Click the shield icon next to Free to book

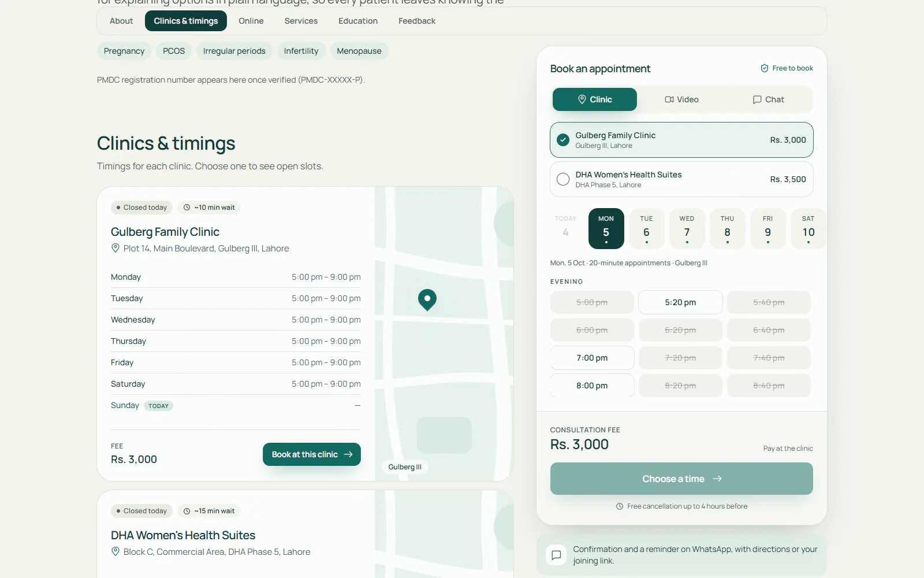coord(765,68)
